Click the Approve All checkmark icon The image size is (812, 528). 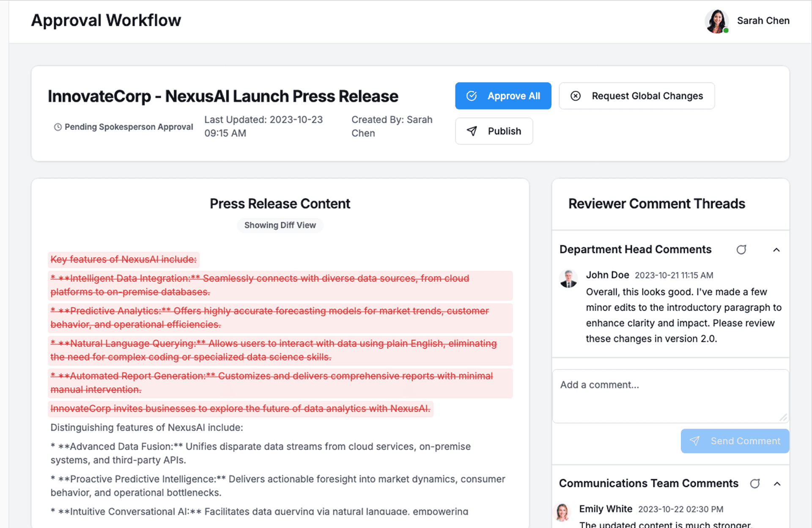[472, 96]
